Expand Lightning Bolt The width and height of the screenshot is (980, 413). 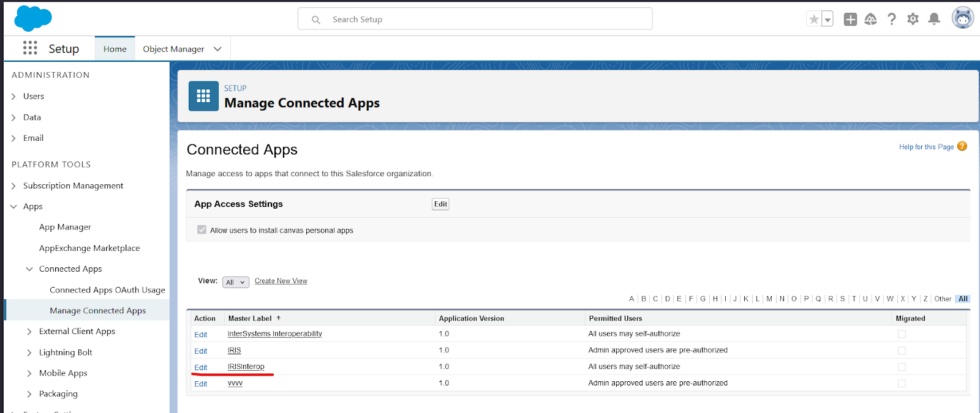point(29,352)
